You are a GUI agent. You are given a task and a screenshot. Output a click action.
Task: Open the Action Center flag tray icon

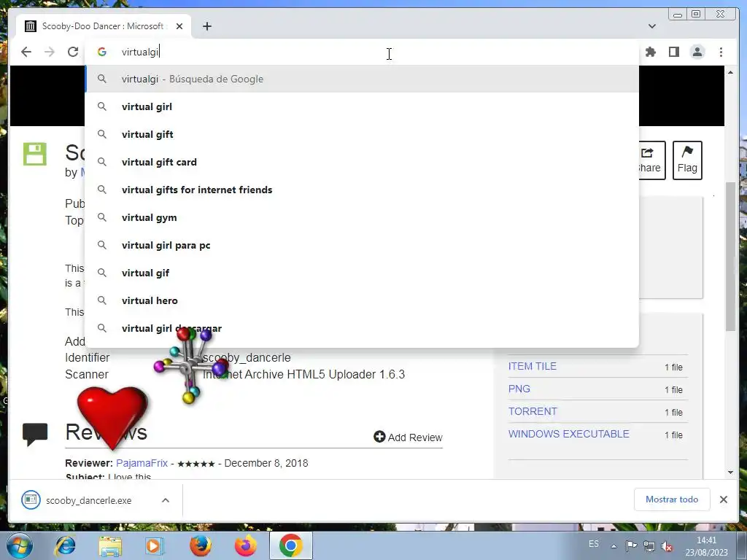[x=631, y=545]
